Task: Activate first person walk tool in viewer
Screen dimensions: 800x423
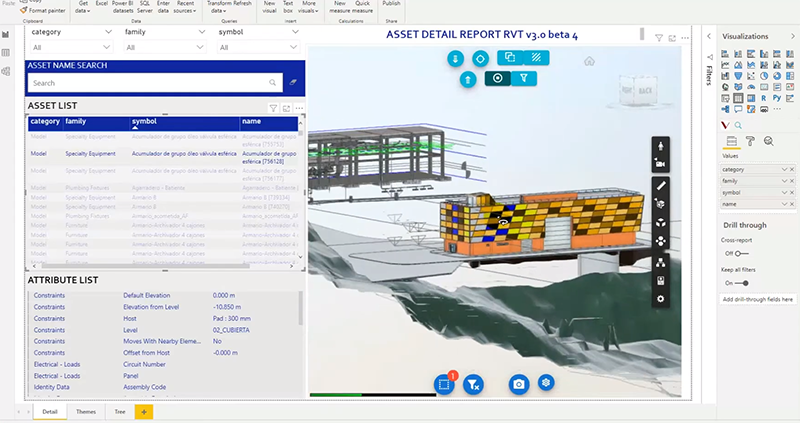Action: [x=660, y=146]
